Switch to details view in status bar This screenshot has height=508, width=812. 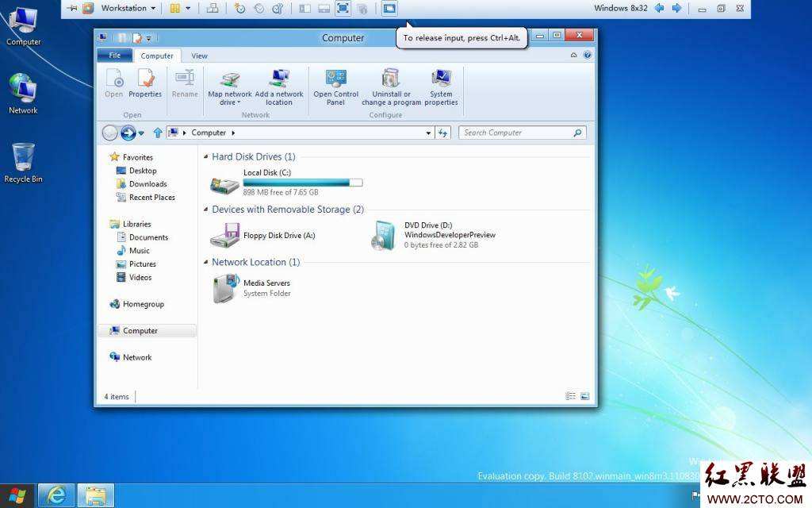[x=571, y=396]
